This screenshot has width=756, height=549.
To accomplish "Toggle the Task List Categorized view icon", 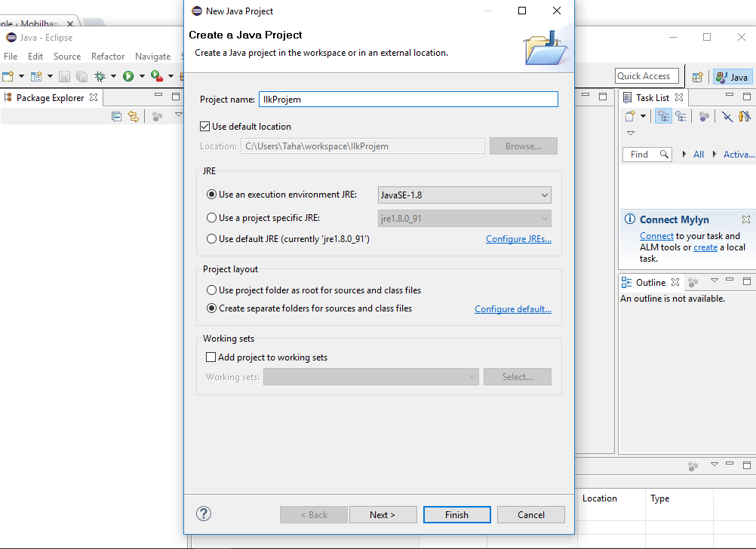I will 663,116.
